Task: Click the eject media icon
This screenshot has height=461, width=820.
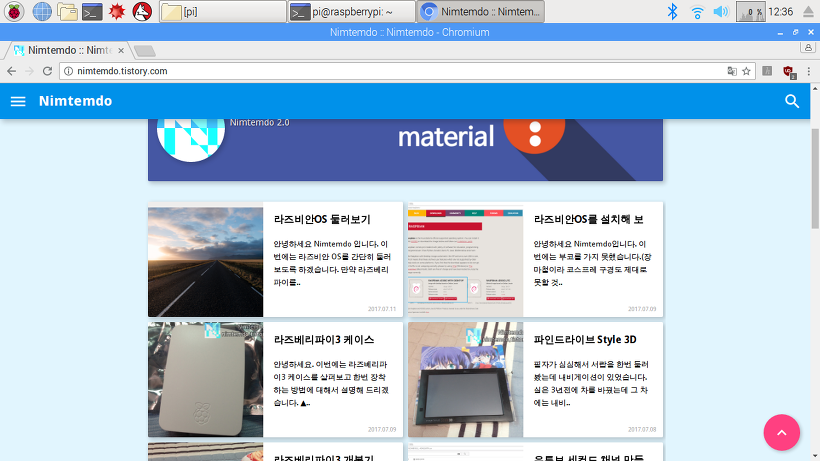Action: pyautogui.click(x=808, y=11)
